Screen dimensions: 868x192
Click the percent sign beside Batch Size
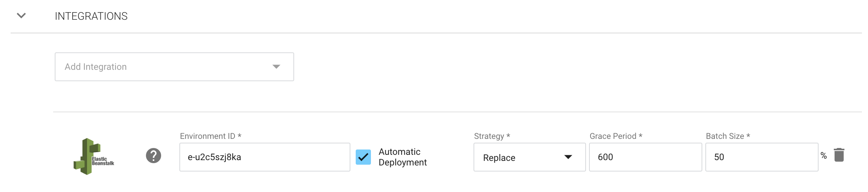[824, 156]
